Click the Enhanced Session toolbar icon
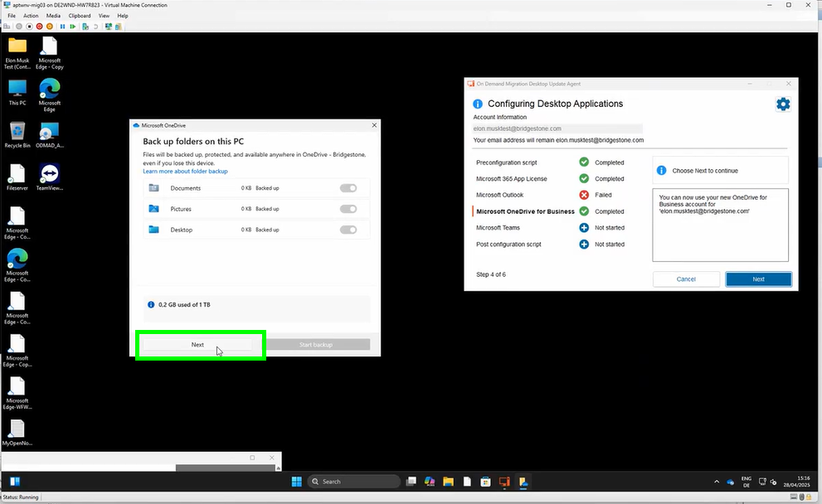 tap(109, 27)
